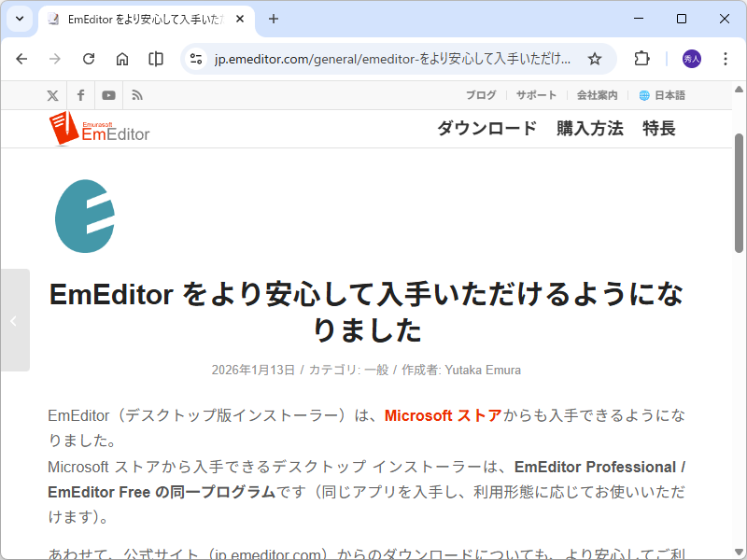Image resolution: width=747 pixels, height=560 pixels.
Task: Open the 会社案内 link
Action: click(x=597, y=95)
